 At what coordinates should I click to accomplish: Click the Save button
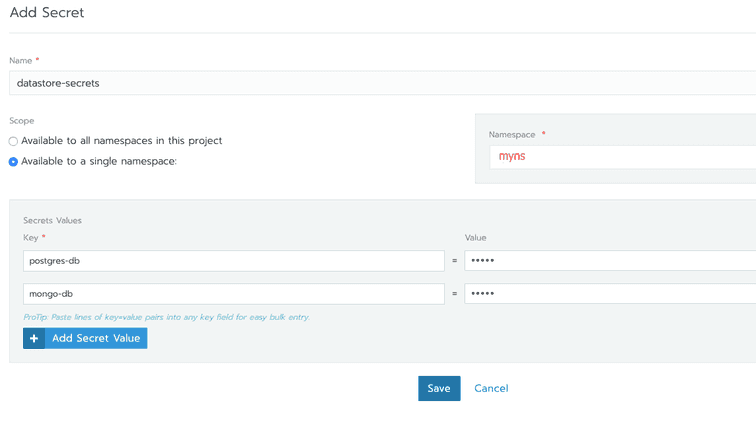tap(439, 388)
